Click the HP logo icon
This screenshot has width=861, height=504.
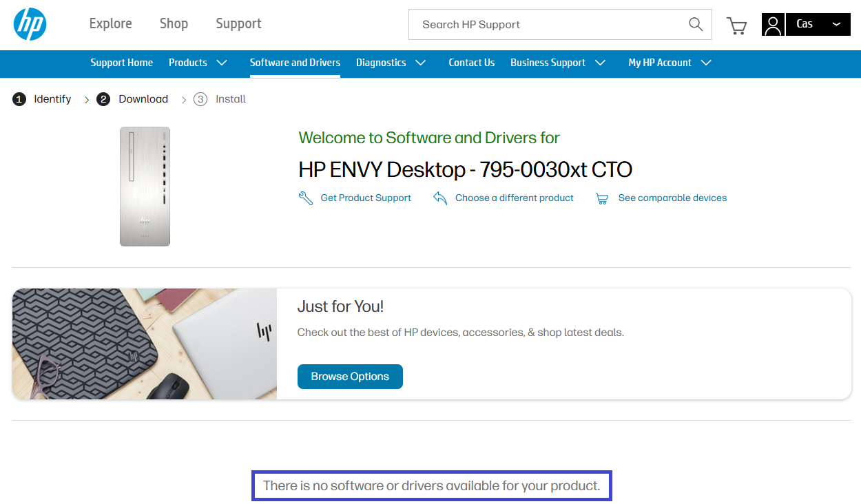click(x=30, y=24)
